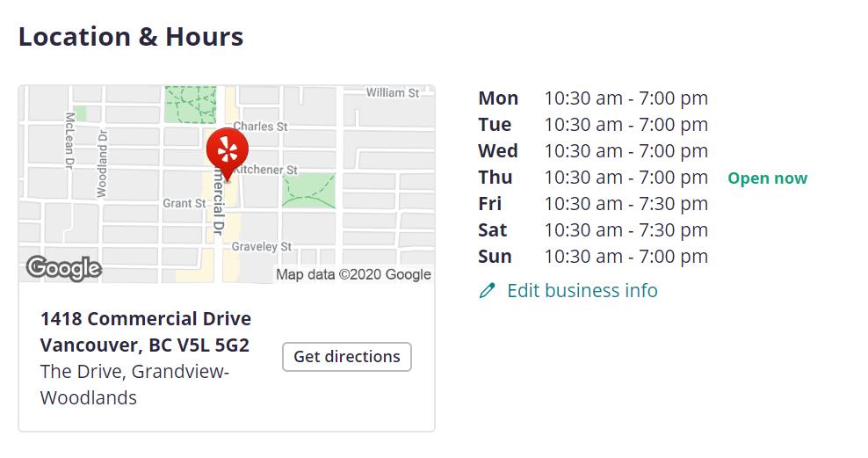The height and width of the screenshot is (458, 868).
Task: Open the Edit business info link
Action: 582,291
